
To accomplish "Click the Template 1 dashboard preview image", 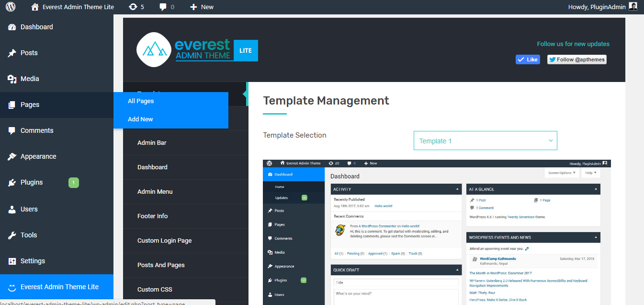I will [437, 232].
